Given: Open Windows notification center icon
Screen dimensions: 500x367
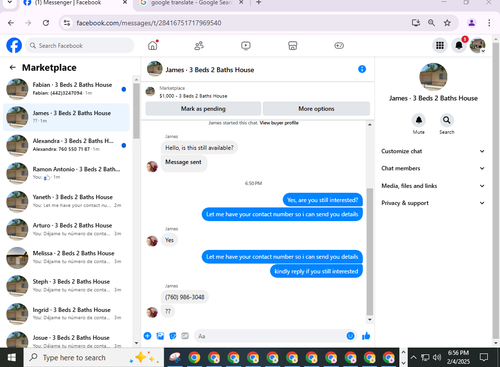Looking at the screenshot, I should pos(484,358).
